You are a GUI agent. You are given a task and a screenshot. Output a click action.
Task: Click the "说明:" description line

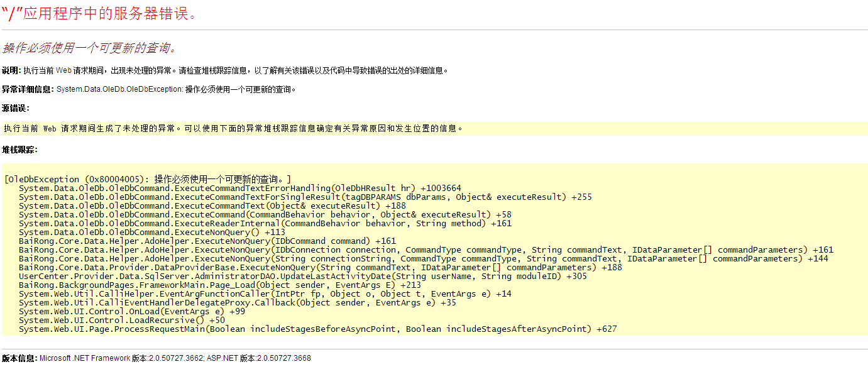[x=225, y=70]
